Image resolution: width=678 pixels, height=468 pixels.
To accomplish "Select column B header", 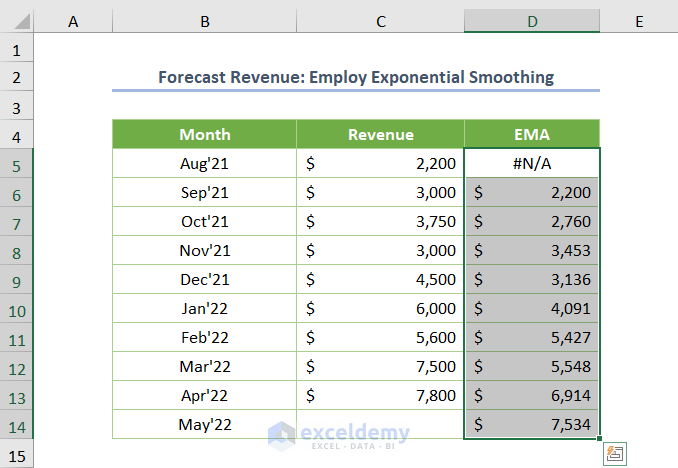I will pos(204,21).
